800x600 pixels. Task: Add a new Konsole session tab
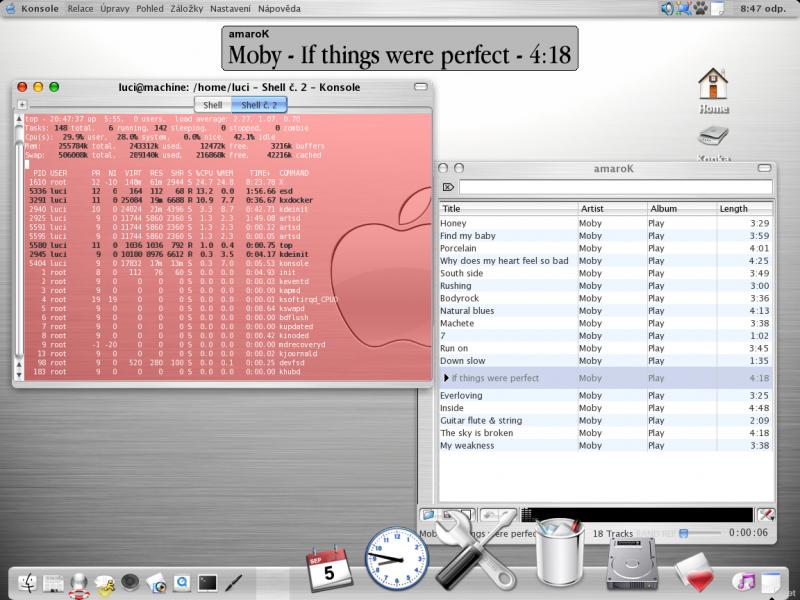tap(22, 105)
